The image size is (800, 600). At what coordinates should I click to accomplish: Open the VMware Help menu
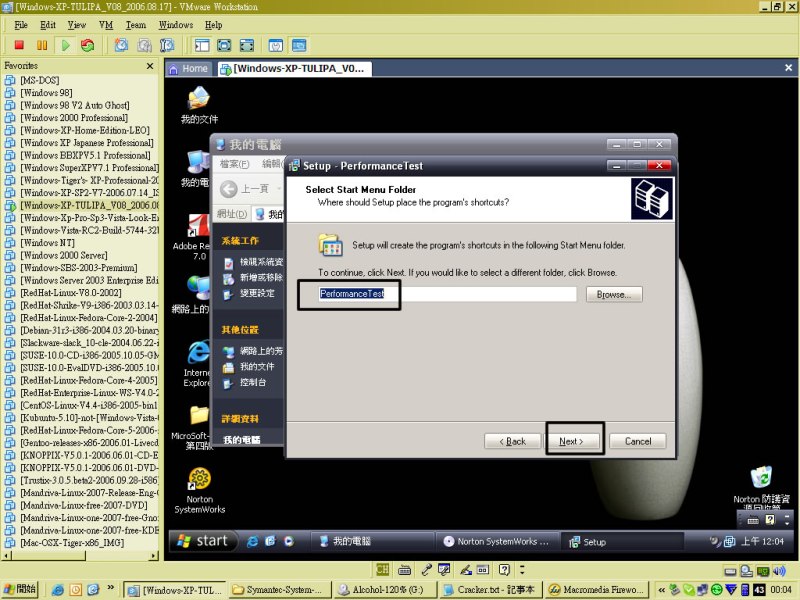tap(213, 25)
